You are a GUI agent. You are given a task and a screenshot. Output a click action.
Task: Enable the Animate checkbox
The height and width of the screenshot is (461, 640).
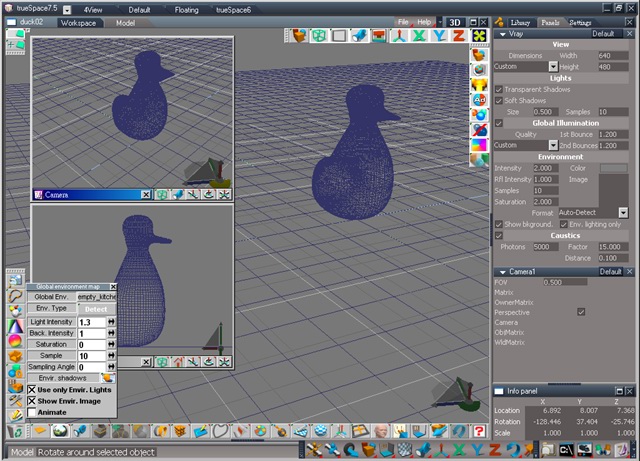(x=32, y=411)
